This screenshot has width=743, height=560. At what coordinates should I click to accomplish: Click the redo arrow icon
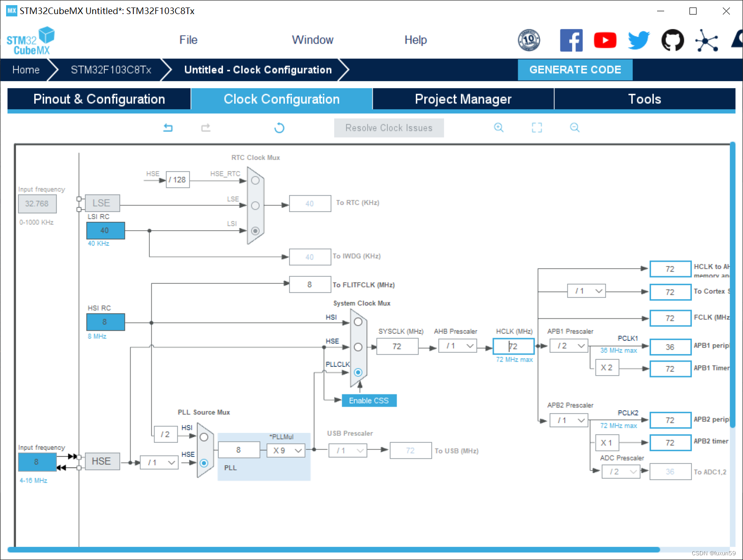click(x=206, y=128)
